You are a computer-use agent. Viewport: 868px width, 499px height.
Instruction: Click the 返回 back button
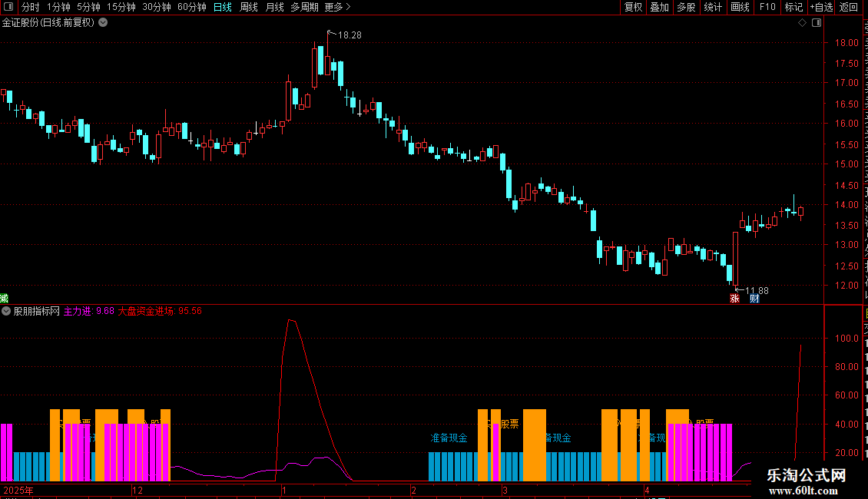849,7
